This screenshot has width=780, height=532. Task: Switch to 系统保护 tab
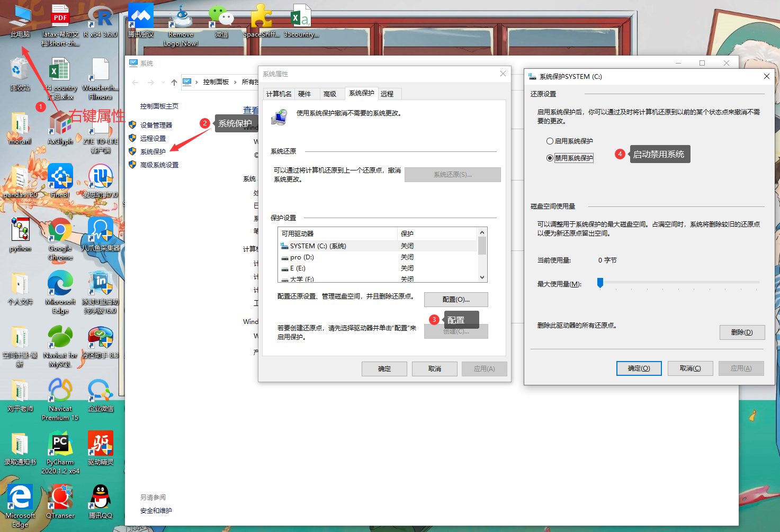pyautogui.click(x=362, y=93)
